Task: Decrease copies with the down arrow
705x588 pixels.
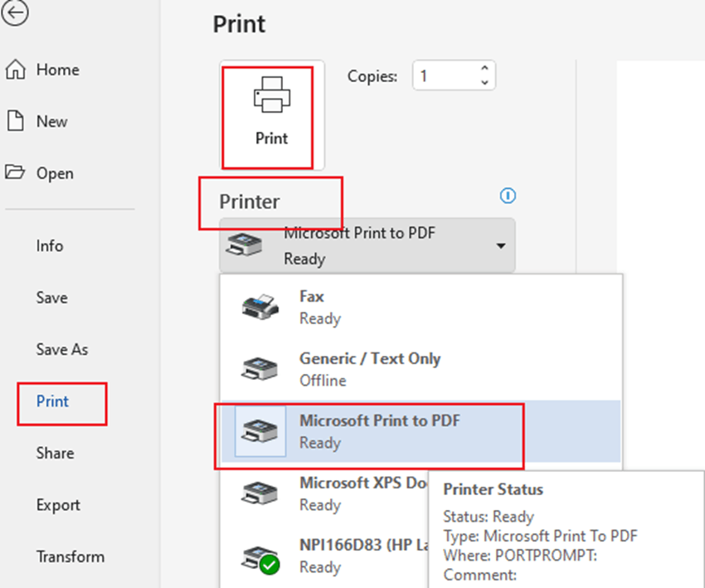Action: click(x=484, y=82)
